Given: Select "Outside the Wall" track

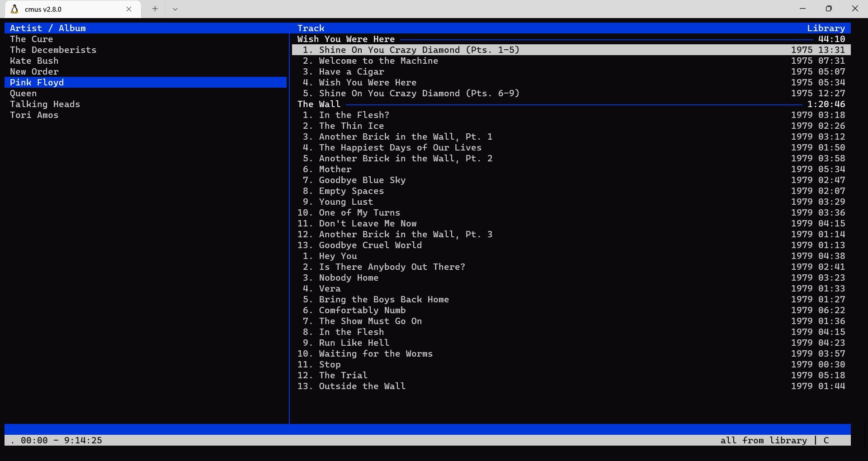Looking at the screenshot, I should click(x=571, y=386).
